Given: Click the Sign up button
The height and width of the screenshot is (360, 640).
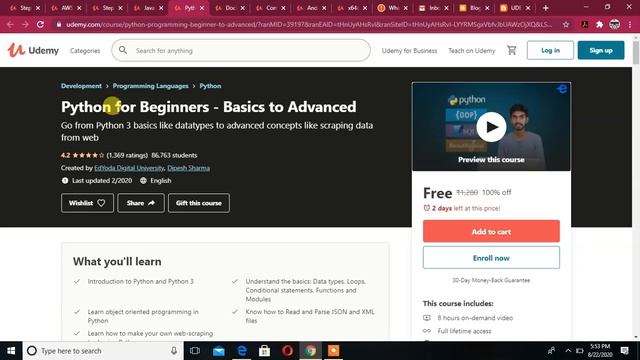Looking at the screenshot, I should tap(601, 50).
